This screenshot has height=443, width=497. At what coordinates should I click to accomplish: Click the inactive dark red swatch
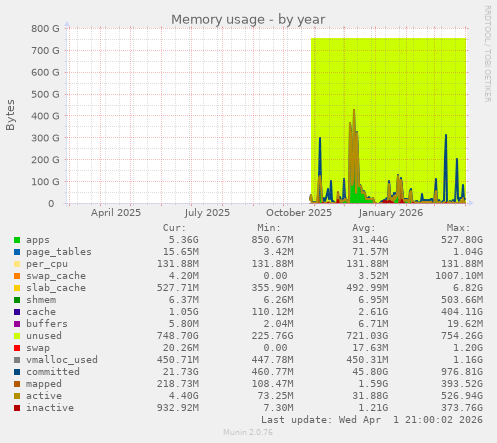tap(17, 408)
